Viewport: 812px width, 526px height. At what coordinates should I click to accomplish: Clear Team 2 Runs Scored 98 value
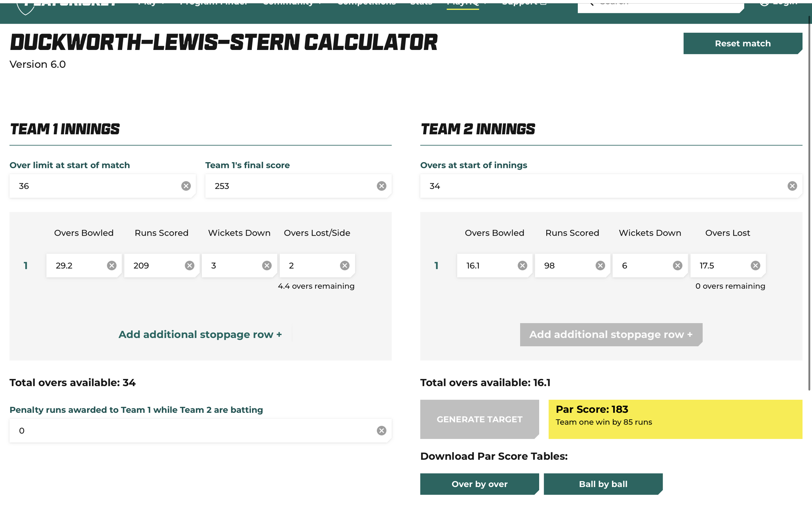click(600, 265)
